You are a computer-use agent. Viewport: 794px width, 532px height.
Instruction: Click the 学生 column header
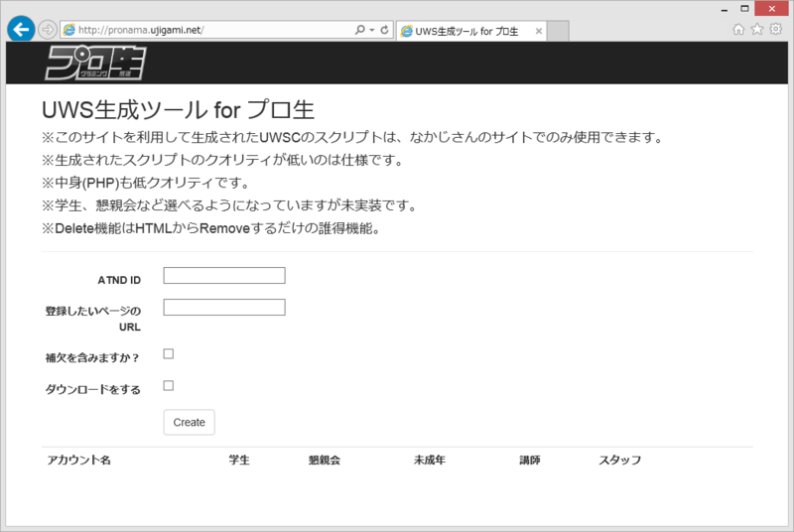[239, 461]
